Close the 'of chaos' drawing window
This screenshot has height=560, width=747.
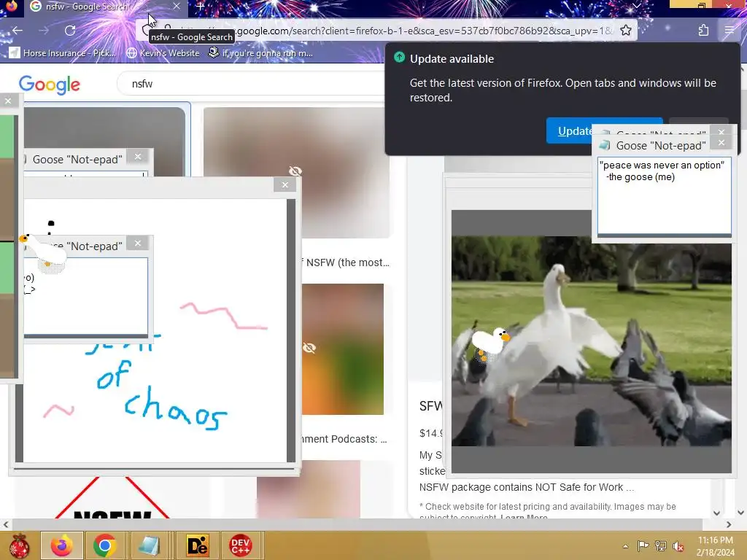pyautogui.click(x=285, y=184)
